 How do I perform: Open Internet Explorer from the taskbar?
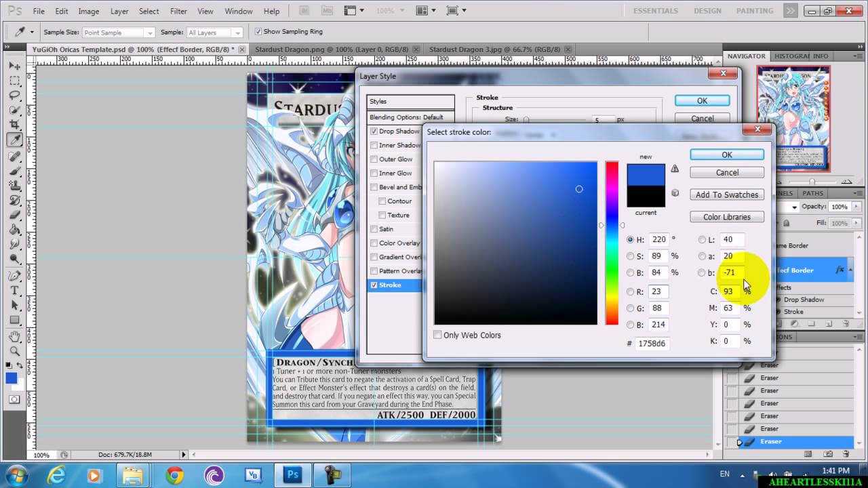coord(58,475)
